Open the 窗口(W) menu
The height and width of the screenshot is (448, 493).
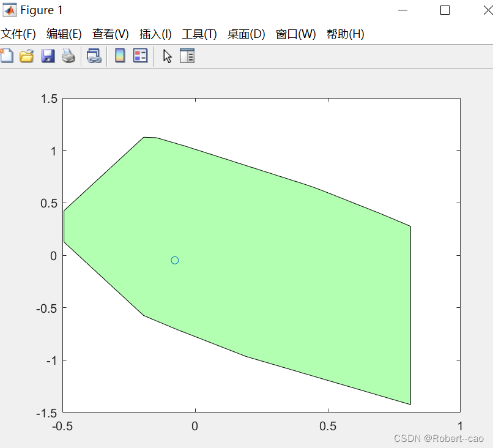coord(296,34)
